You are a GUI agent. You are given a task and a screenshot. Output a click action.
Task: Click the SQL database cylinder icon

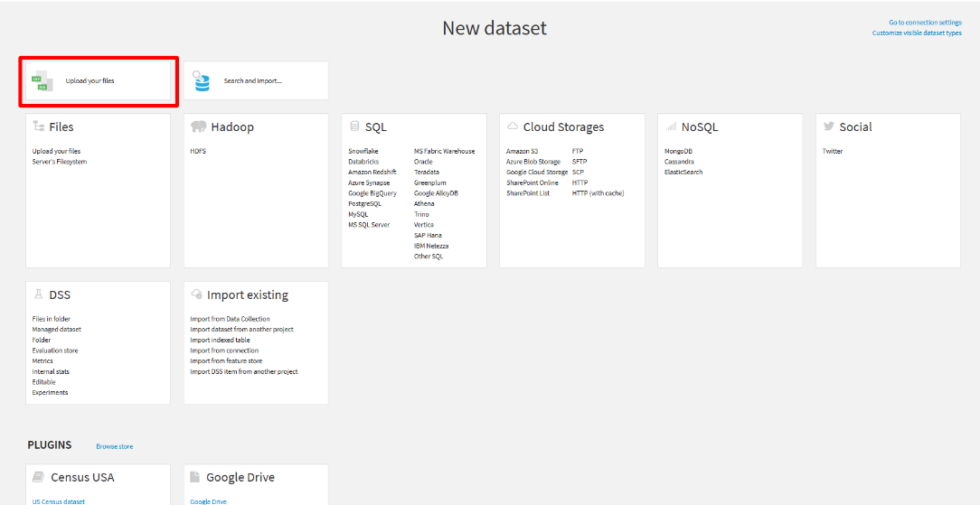click(354, 126)
